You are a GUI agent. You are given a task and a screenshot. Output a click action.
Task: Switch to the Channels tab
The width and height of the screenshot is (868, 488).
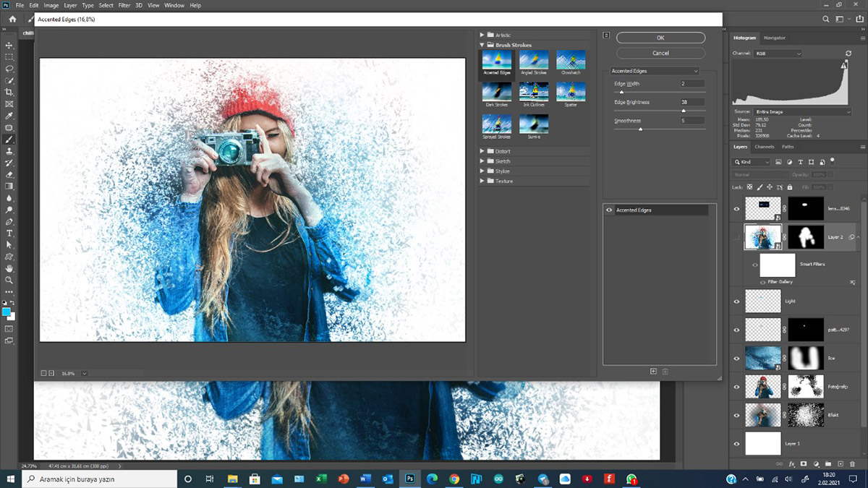point(764,147)
